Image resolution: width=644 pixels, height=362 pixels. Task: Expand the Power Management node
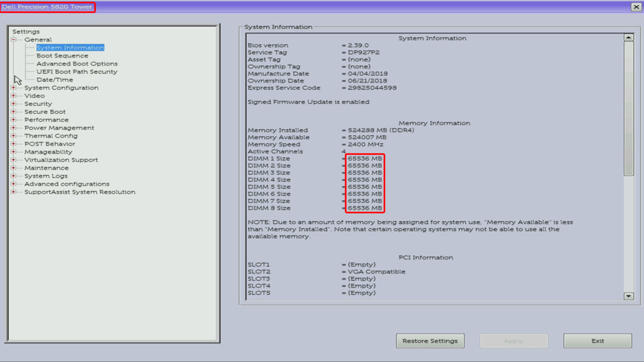click(13, 128)
